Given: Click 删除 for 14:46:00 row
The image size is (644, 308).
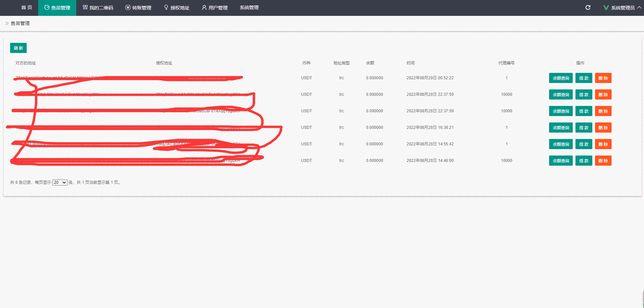Looking at the screenshot, I should click(x=603, y=161).
